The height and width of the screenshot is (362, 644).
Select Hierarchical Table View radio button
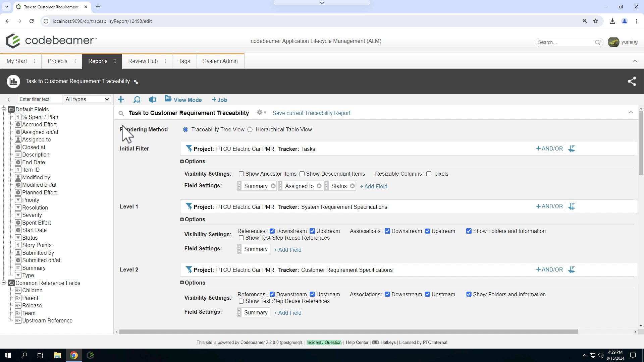[x=250, y=130]
